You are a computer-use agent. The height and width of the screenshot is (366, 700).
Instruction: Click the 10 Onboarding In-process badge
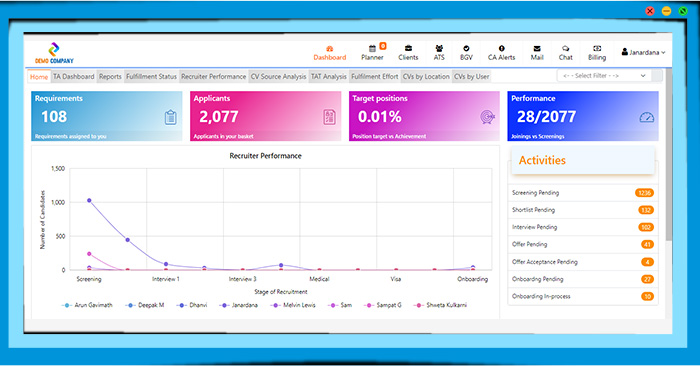point(647,296)
